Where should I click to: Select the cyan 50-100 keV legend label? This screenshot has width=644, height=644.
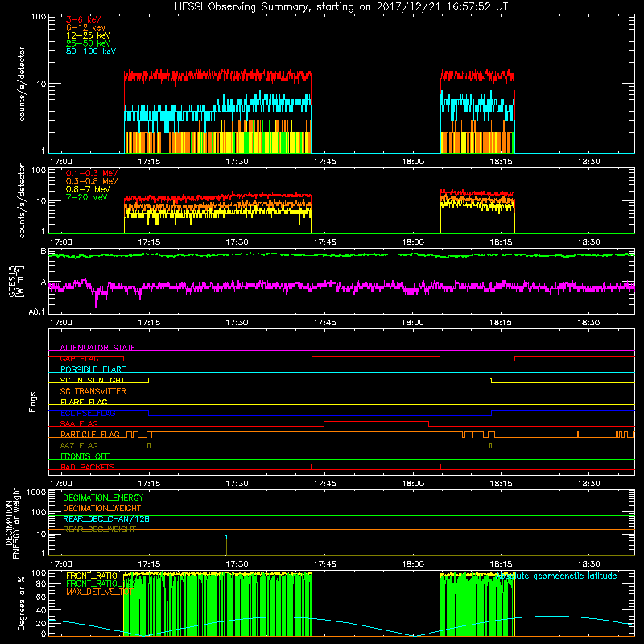[91, 52]
